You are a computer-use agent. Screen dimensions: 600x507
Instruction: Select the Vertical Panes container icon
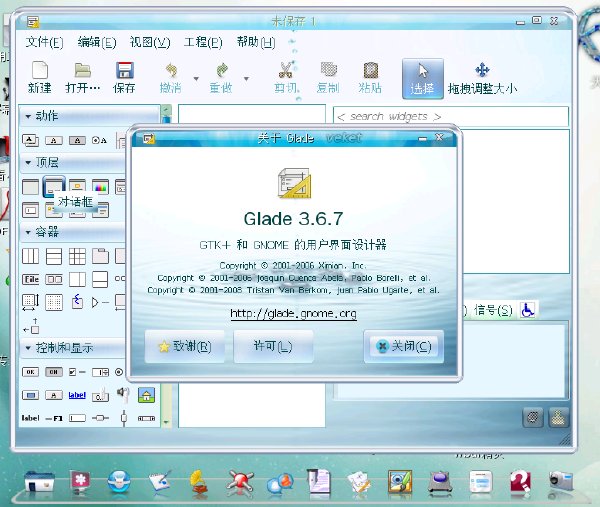[x=100, y=279]
